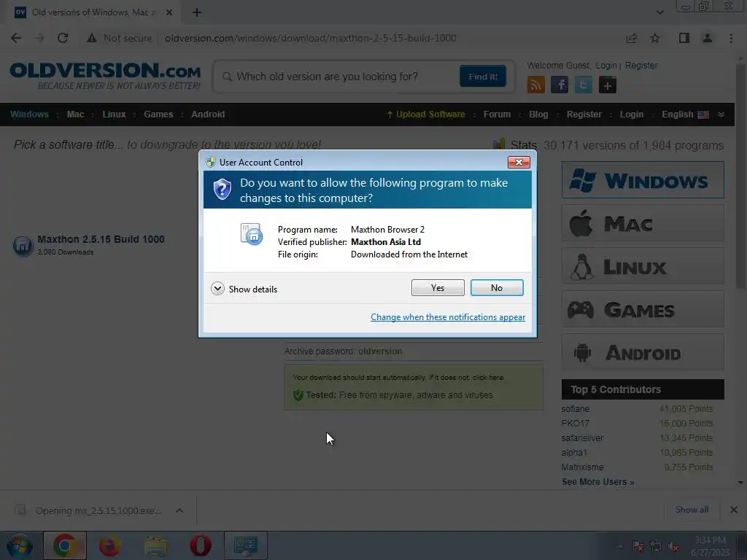Select Mac in the navigation bar
747x560 pixels.
pyautogui.click(x=75, y=114)
